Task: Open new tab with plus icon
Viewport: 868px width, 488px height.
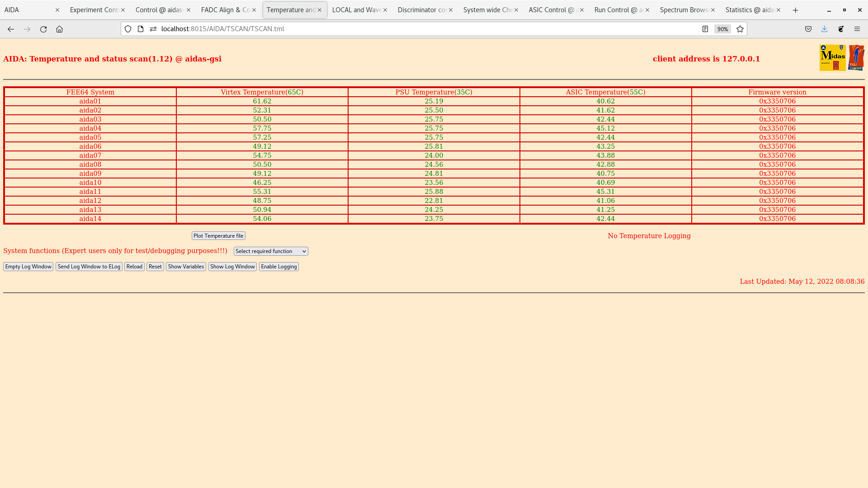Action: [796, 10]
